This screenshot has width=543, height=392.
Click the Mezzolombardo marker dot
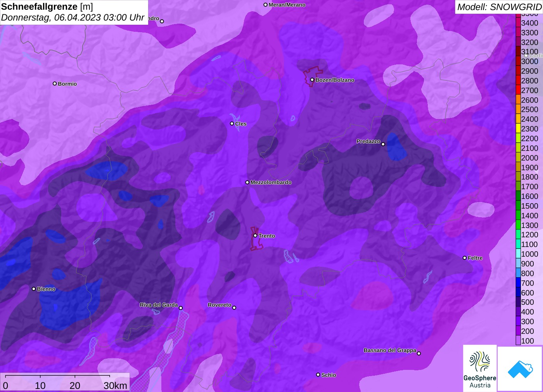[247, 182]
